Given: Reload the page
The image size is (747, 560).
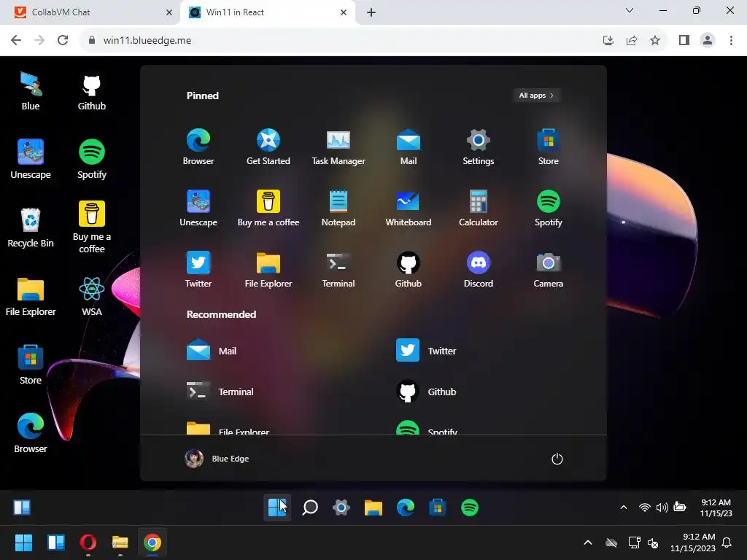Looking at the screenshot, I should (63, 41).
